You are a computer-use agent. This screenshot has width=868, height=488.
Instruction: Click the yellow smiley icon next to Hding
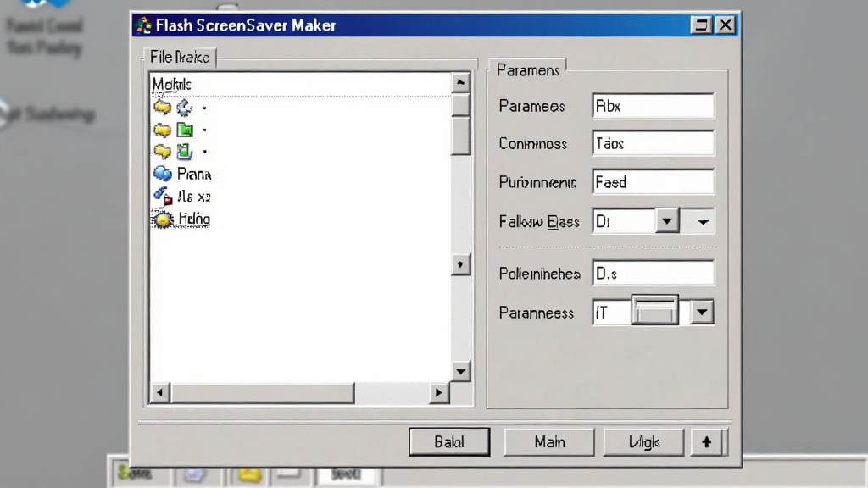tap(163, 219)
